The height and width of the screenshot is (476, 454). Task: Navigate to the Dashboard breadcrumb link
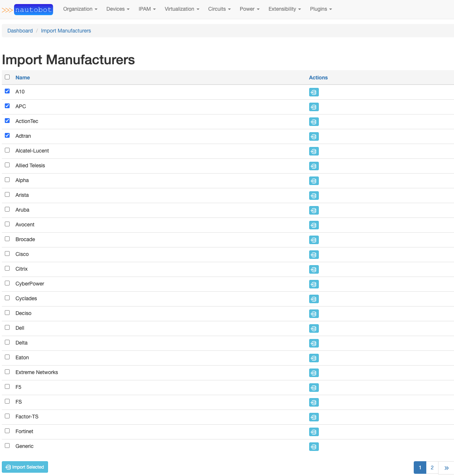click(20, 31)
